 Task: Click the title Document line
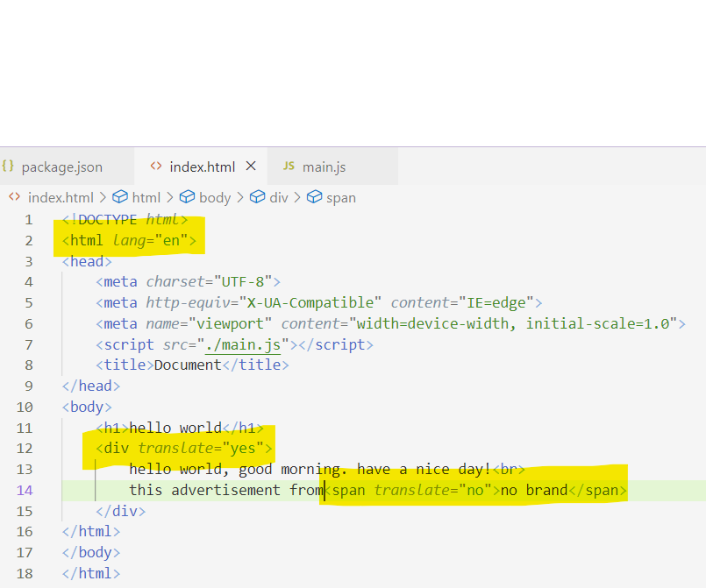coord(192,365)
